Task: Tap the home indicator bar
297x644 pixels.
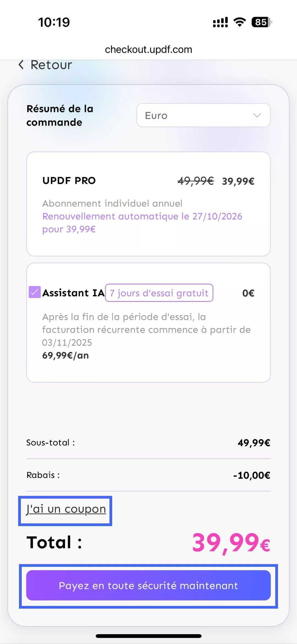Action: 148,636
